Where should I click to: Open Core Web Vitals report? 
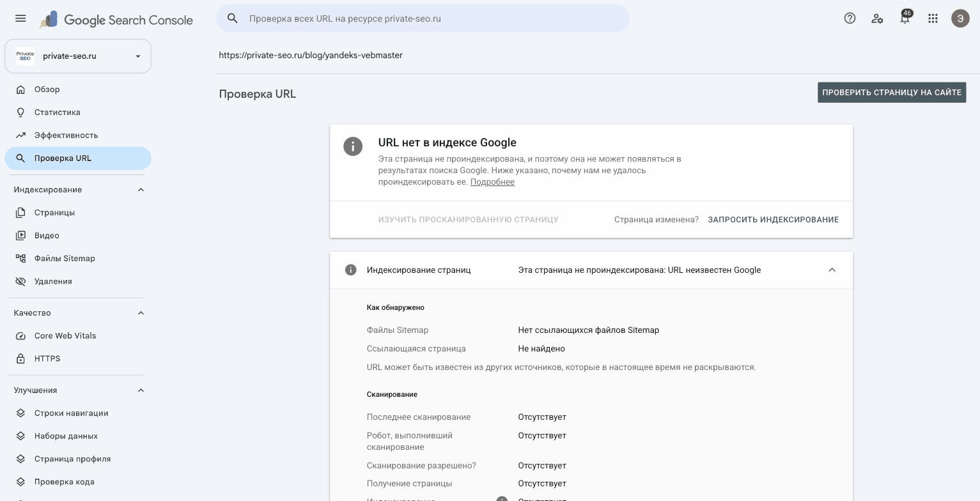[78, 336]
